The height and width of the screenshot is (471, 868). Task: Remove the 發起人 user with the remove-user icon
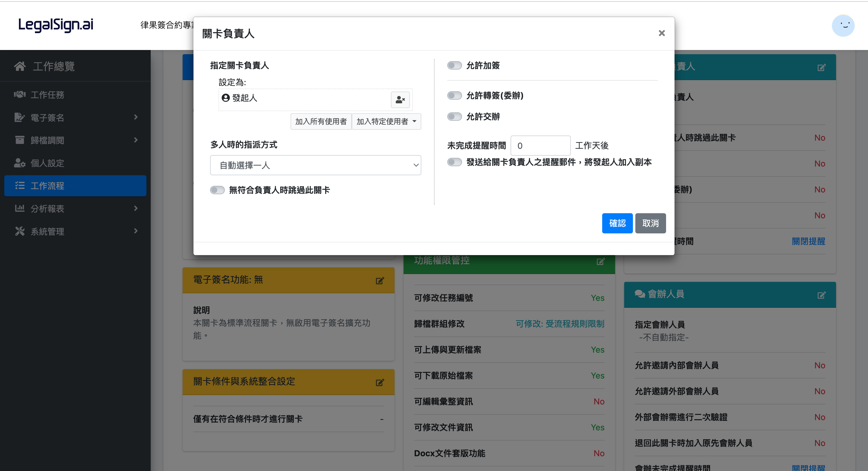point(400,100)
